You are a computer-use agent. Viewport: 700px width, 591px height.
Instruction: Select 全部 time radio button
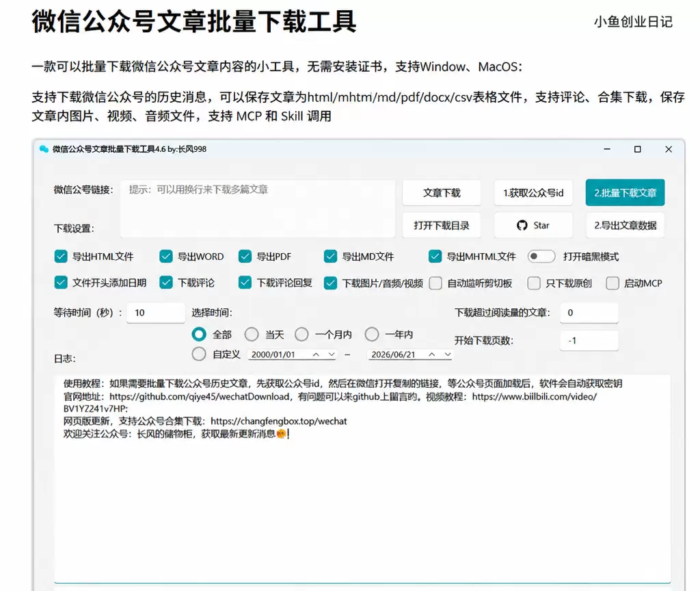199,334
